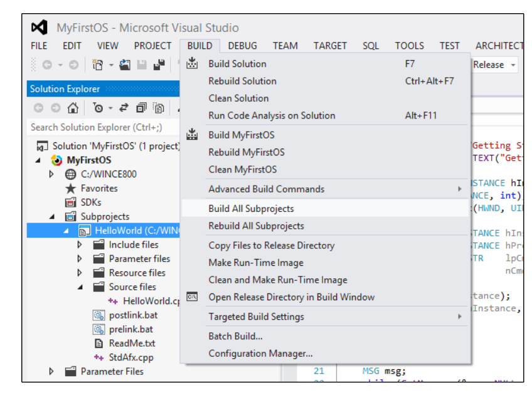Collapse the Subprojects tree node
This screenshot has width=532, height=405.
coord(52,216)
